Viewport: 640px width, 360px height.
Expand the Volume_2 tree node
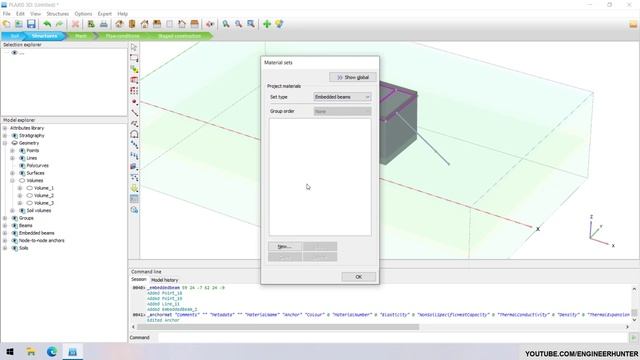(x=20, y=196)
